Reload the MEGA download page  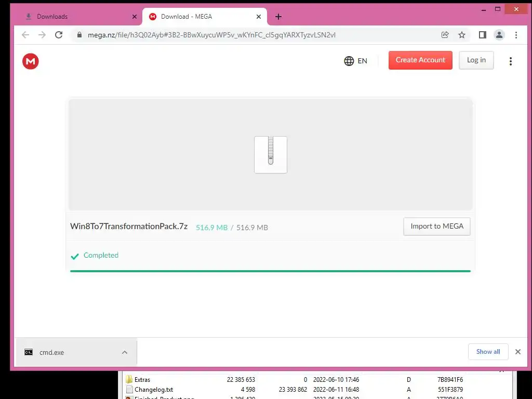pos(59,35)
